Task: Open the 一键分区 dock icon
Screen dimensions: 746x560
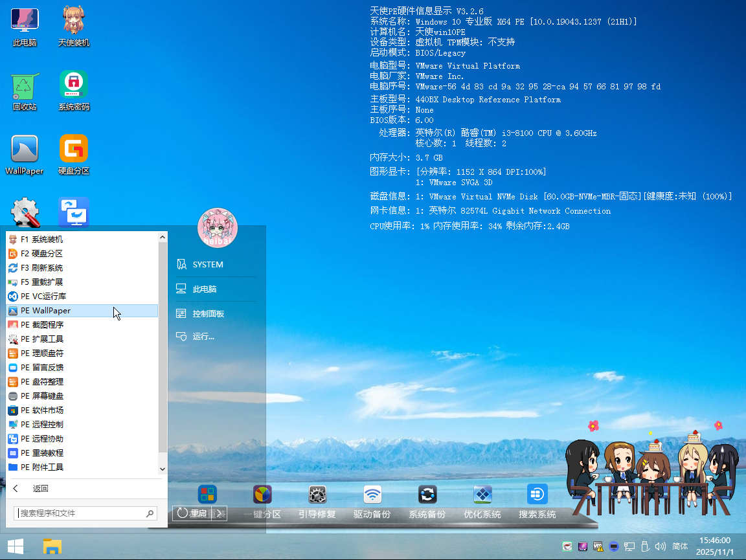Action: pyautogui.click(x=262, y=495)
